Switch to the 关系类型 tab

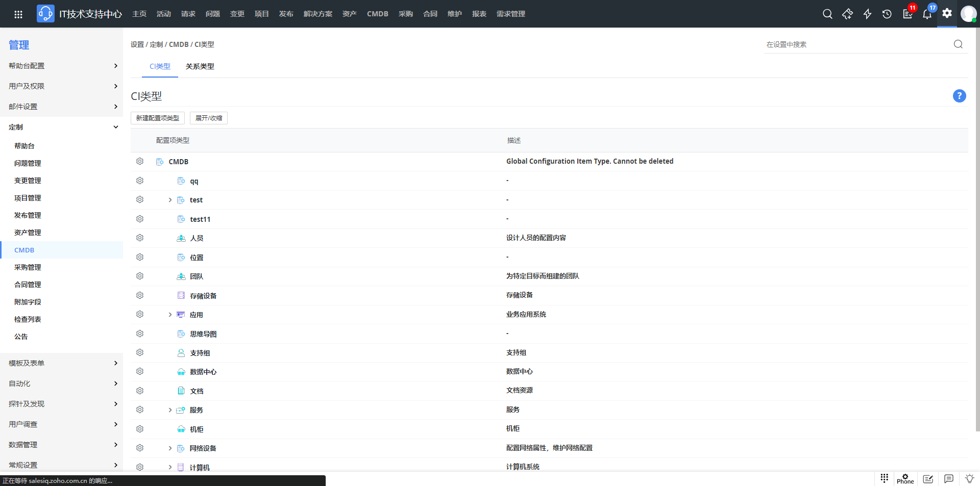pos(200,67)
